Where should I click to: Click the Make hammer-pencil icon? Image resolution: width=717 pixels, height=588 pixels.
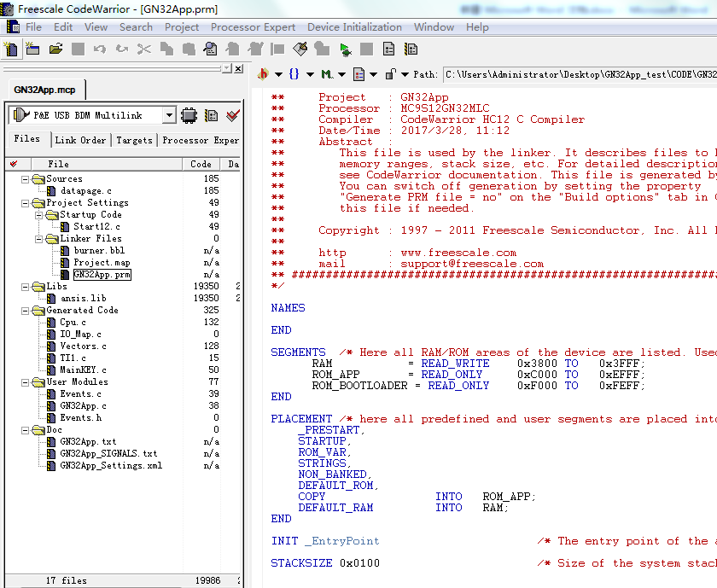point(300,49)
